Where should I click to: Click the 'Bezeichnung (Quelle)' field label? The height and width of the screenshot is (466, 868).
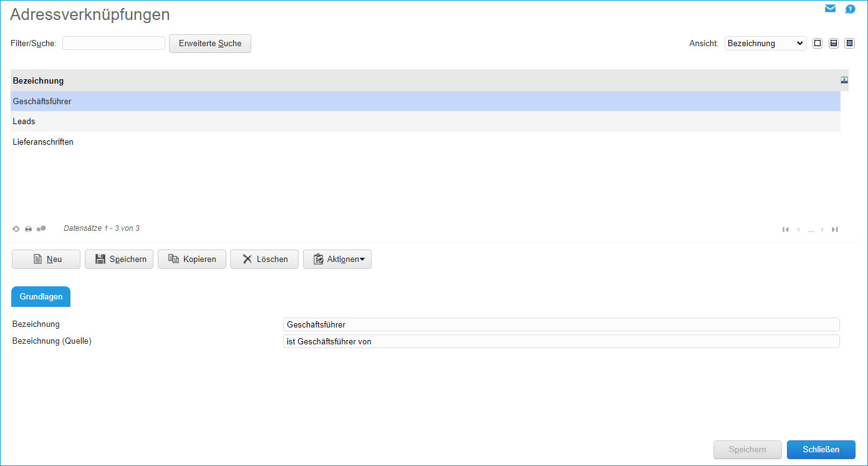pyautogui.click(x=52, y=341)
